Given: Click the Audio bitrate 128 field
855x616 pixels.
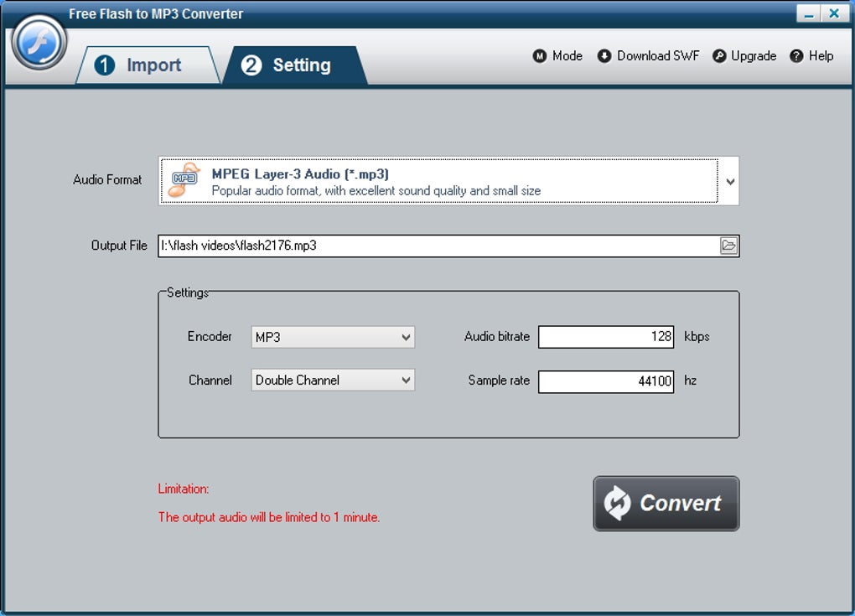Looking at the screenshot, I should click(x=606, y=337).
